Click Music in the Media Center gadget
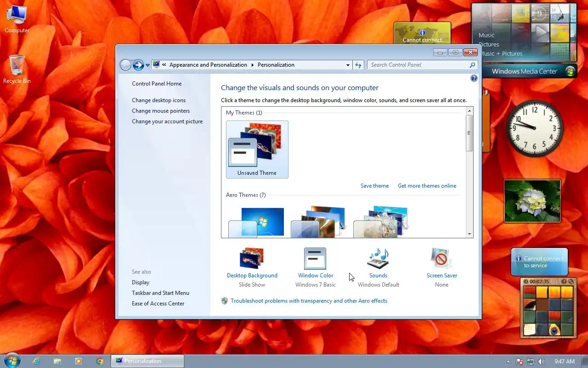This screenshot has height=368, width=588. pyautogui.click(x=486, y=35)
